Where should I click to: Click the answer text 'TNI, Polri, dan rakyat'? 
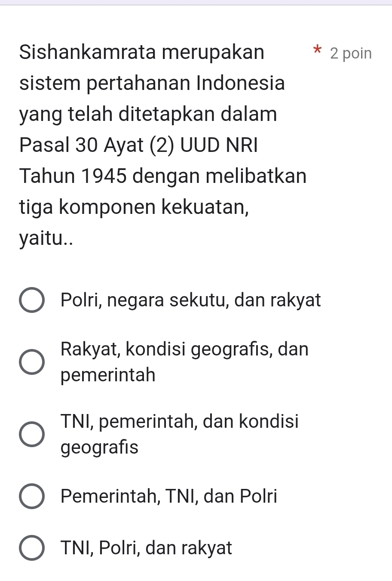(x=146, y=548)
